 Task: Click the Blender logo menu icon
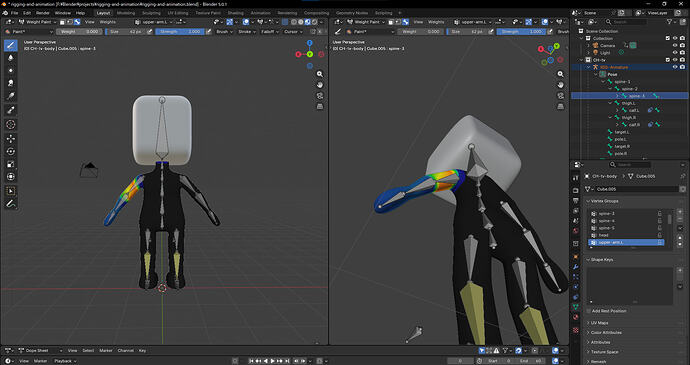(4, 13)
